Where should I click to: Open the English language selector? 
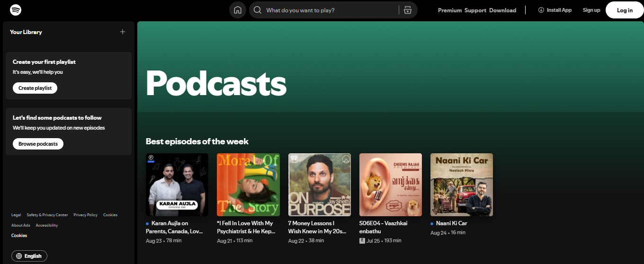29,256
